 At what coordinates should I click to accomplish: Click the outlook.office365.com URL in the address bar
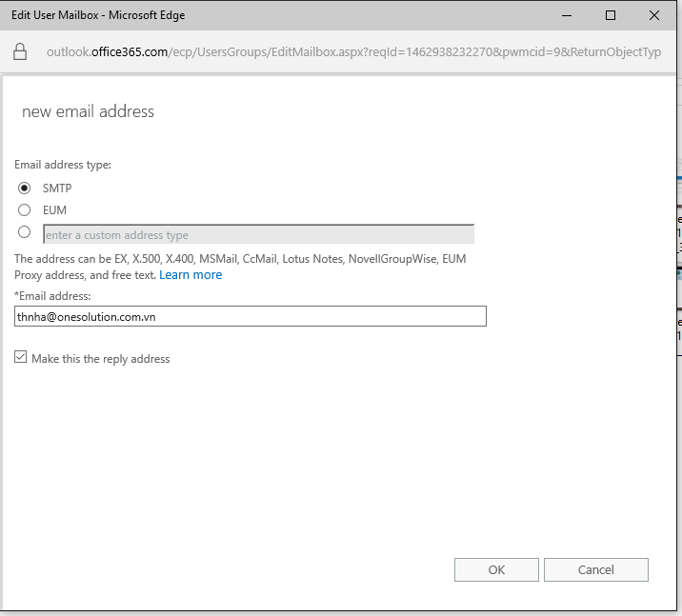352,51
